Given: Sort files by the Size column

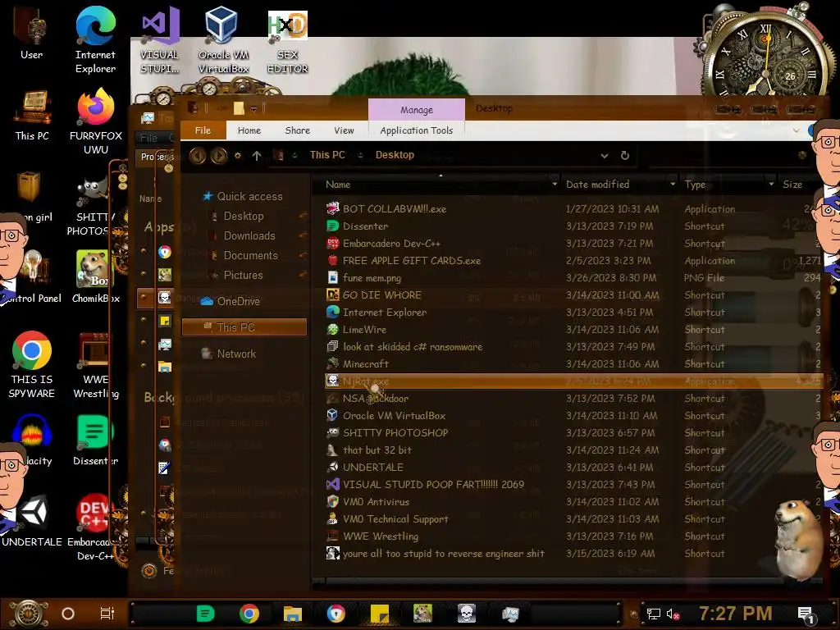Looking at the screenshot, I should click(x=792, y=185).
